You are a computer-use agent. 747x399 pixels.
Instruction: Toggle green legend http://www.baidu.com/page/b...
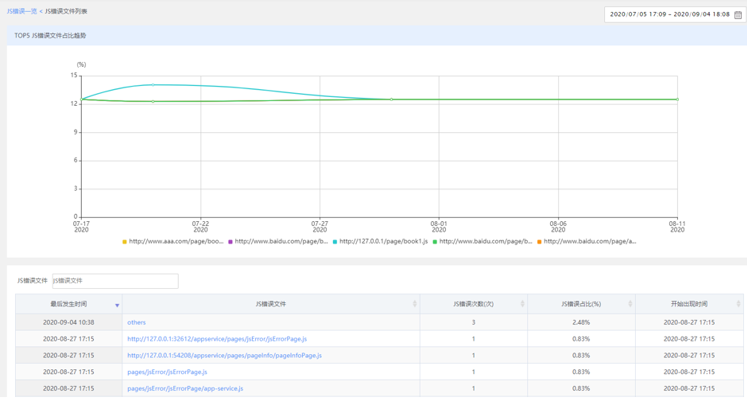[482, 241]
